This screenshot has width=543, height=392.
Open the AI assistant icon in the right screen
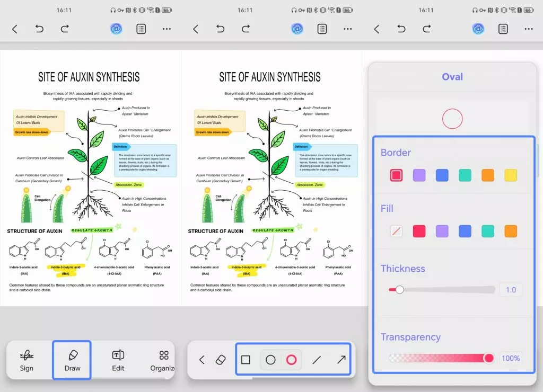pos(478,29)
